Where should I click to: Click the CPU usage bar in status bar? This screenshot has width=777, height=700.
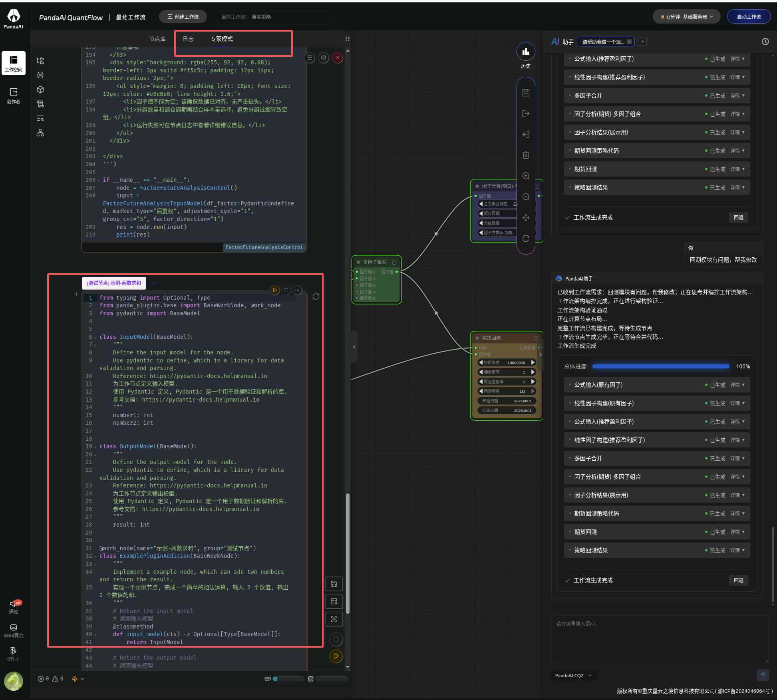click(331, 678)
